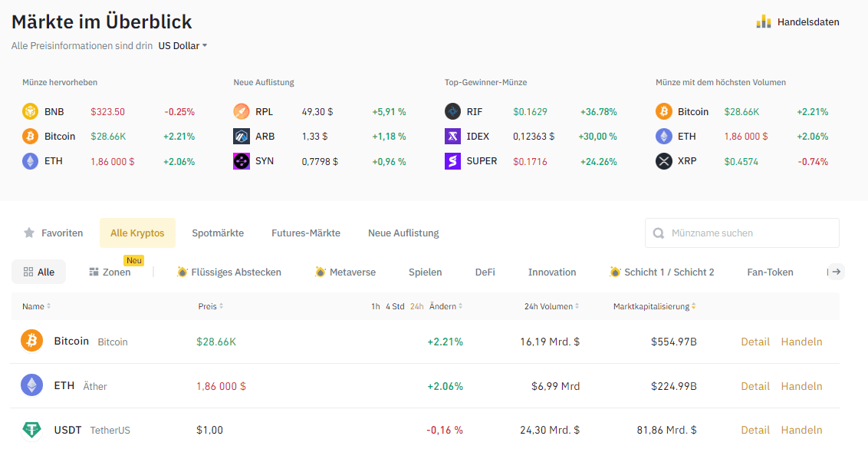Image resolution: width=868 pixels, height=449 pixels.
Task: Sort table by Ändern column
Action: pyautogui.click(x=446, y=306)
